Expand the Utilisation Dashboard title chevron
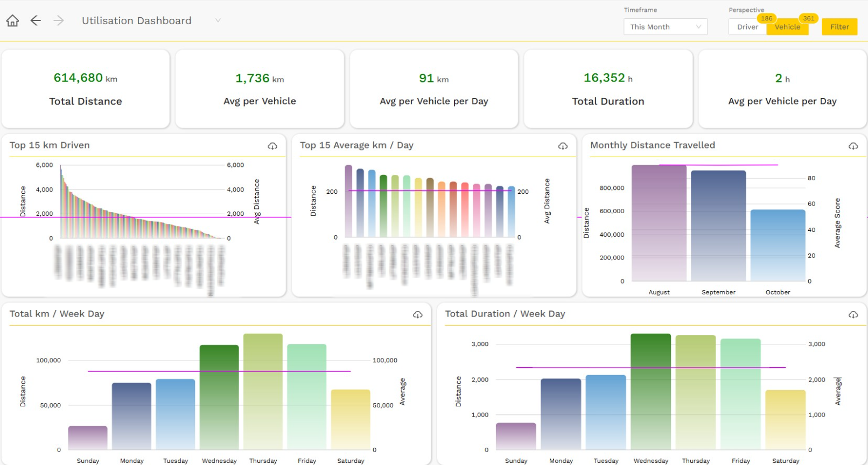This screenshot has width=868, height=465. [x=218, y=20]
